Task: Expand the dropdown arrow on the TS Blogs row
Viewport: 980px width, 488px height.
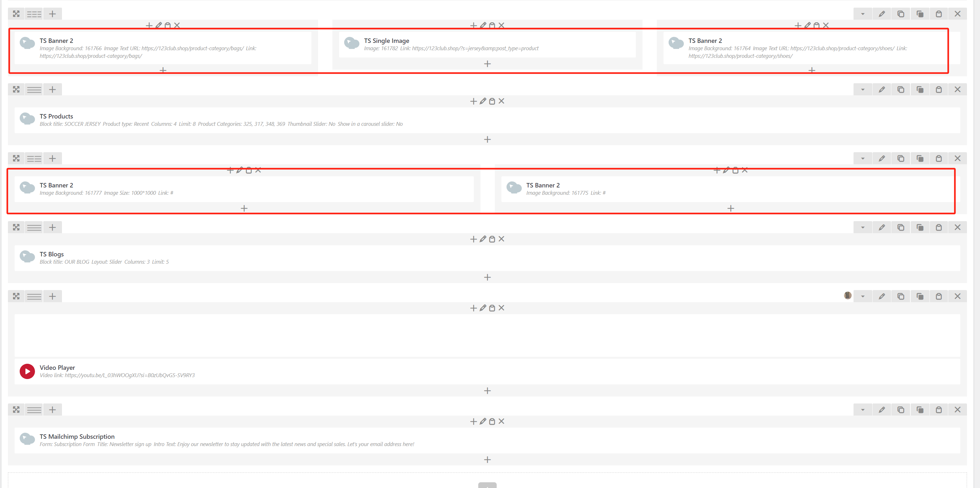Action: pos(863,227)
